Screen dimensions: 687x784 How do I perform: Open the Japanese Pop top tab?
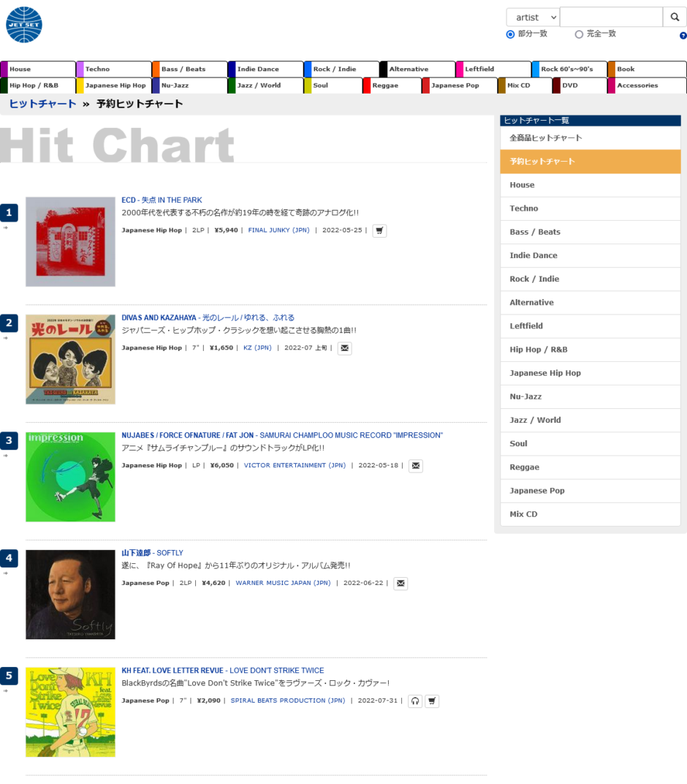coord(460,86)
